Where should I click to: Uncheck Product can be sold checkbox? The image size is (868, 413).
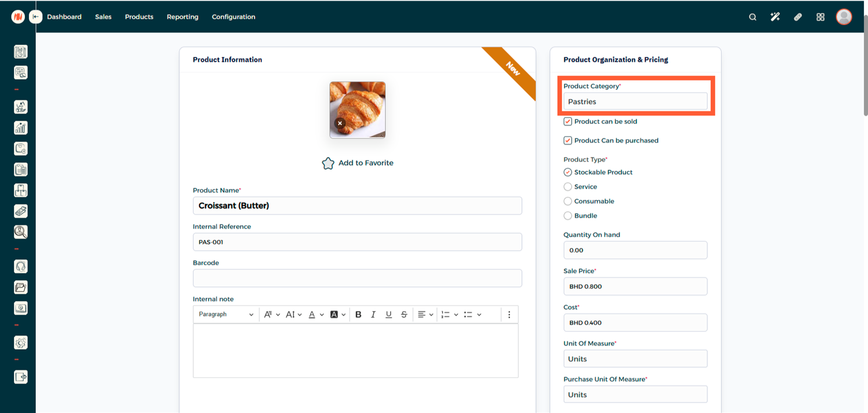568,122
